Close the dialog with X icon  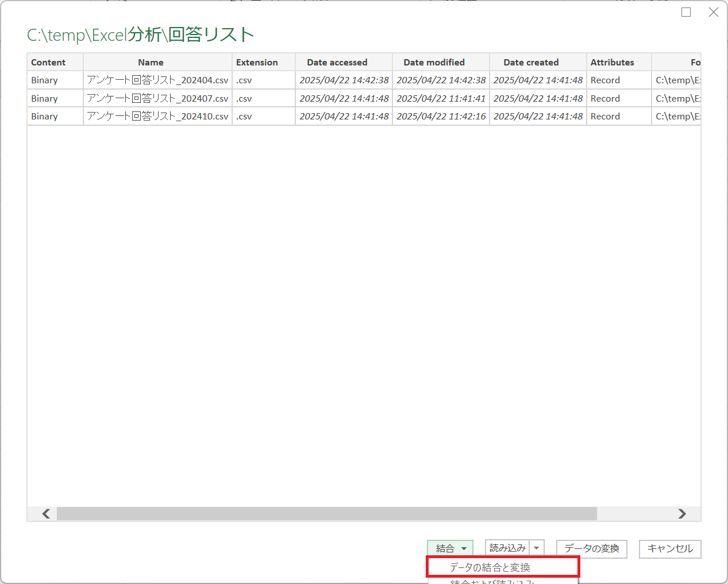pyautogui.click(x=714, y=12)
